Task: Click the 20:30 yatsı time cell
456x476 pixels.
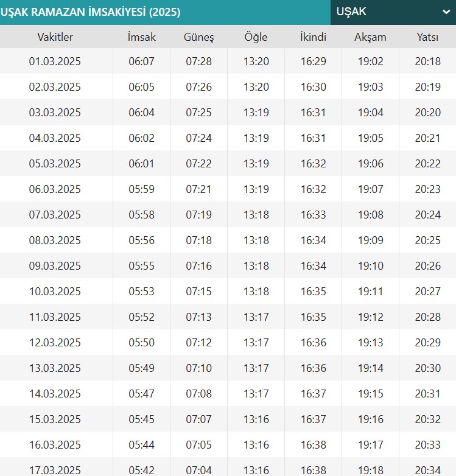Action: (428, 368)
